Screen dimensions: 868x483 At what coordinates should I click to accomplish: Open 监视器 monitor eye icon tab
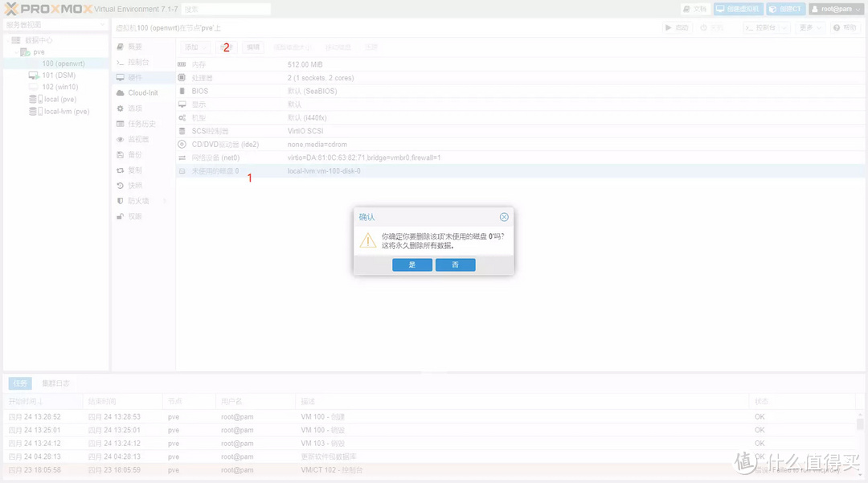pyautogui.click(x=120, y=139)
